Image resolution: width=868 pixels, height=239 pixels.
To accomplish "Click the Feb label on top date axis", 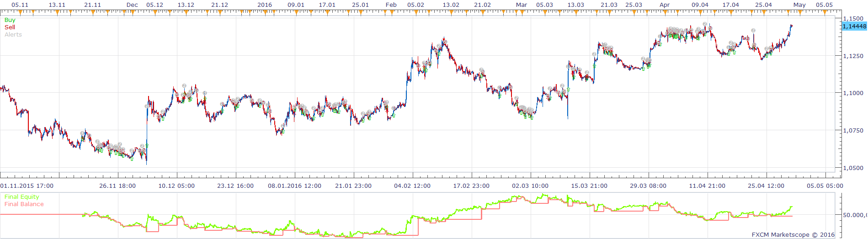I will [391, 5].
